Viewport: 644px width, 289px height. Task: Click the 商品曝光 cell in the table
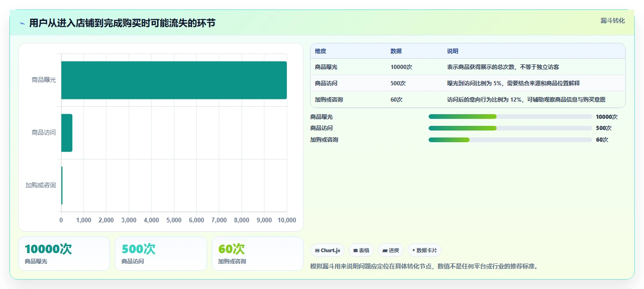(x=326, y=67)
